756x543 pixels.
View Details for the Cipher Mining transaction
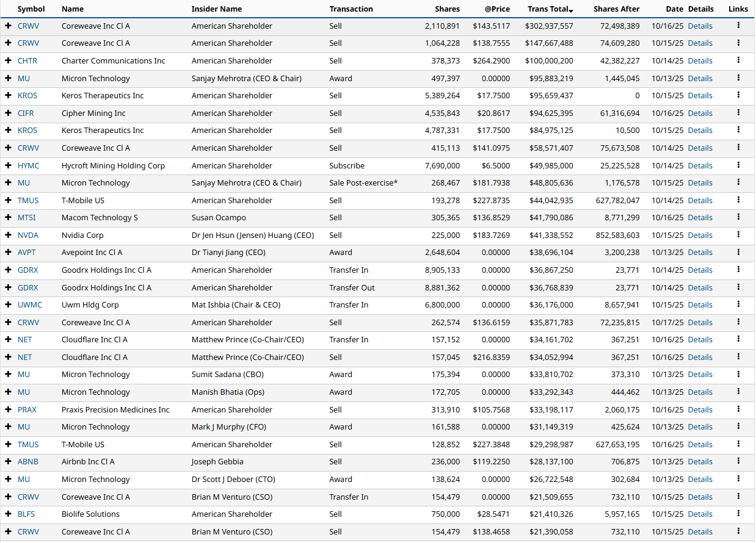click(700, 113)
